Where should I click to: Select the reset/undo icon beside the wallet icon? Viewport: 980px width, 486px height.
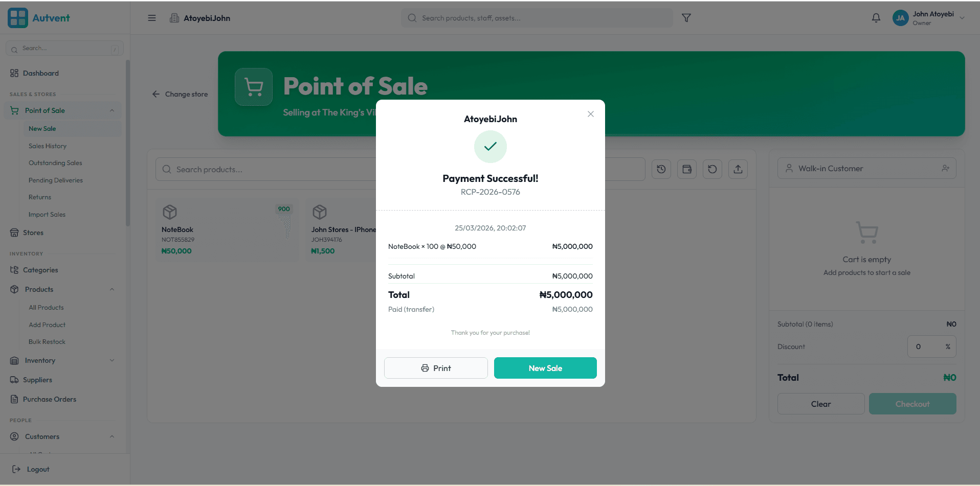[x=712, y=169]
